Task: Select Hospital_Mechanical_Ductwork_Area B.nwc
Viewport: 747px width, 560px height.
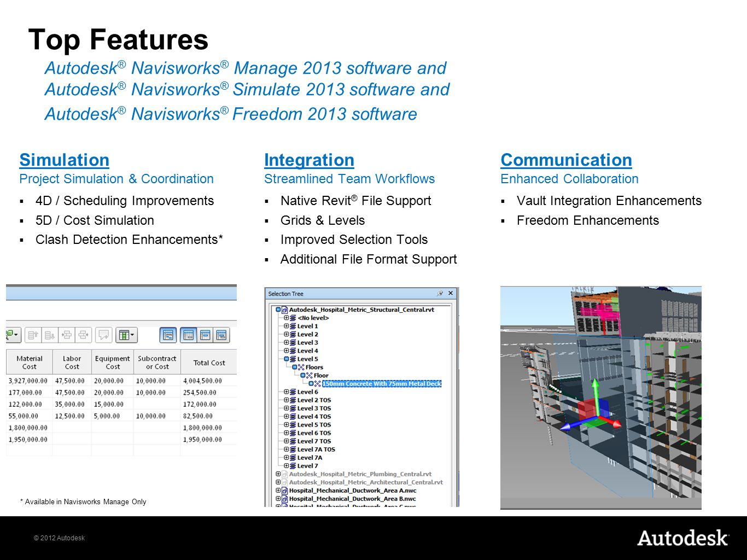Action: click(x=352, y=498)
